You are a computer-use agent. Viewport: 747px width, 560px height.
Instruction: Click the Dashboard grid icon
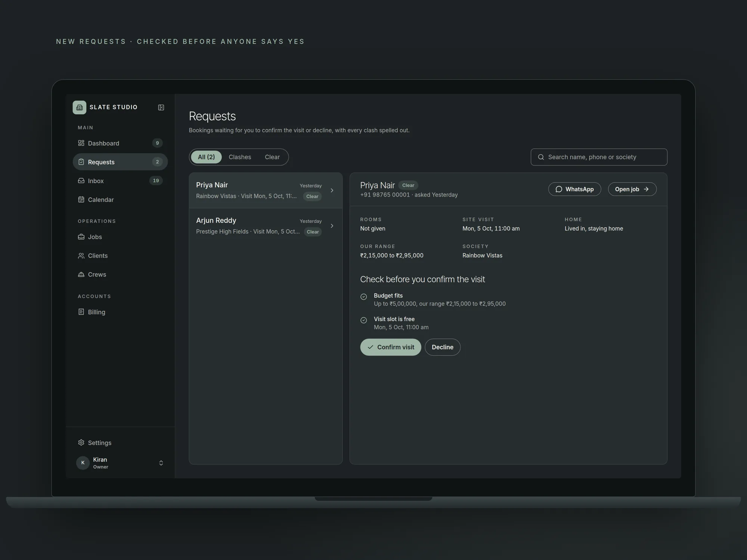tap(81, 143)
